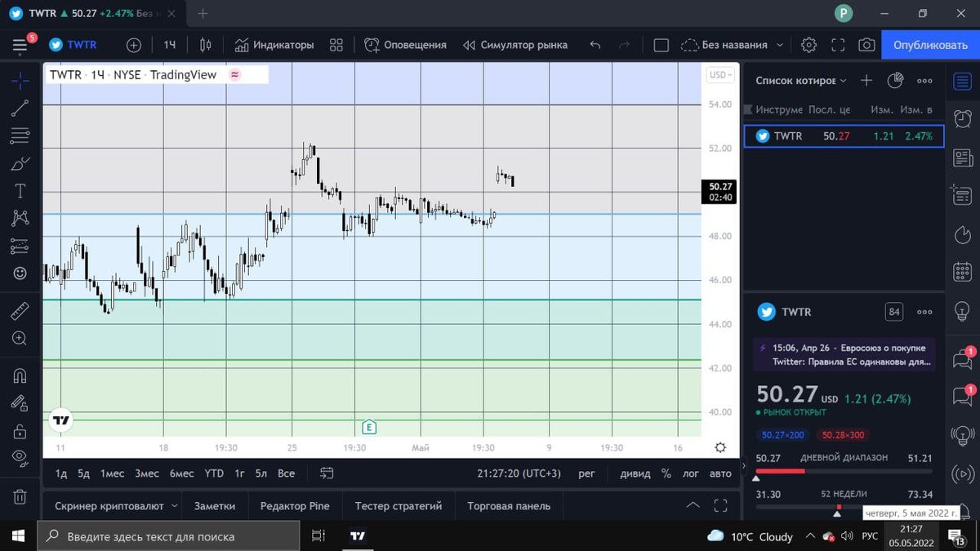The image size is (980, 551).
Task: Toggle stay in drawing mode
Action: point(20,402)
